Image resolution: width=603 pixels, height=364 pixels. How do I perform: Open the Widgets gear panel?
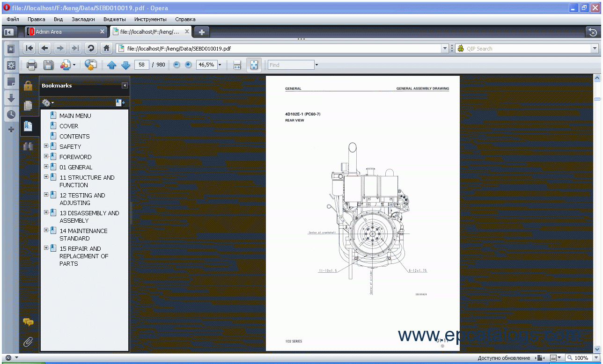pos(11,66)
